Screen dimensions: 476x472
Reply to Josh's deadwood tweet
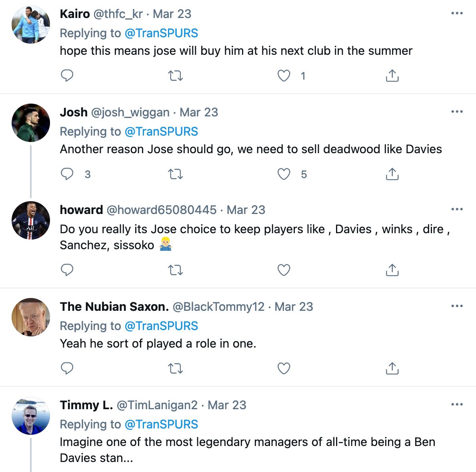(x=67, y=174)
